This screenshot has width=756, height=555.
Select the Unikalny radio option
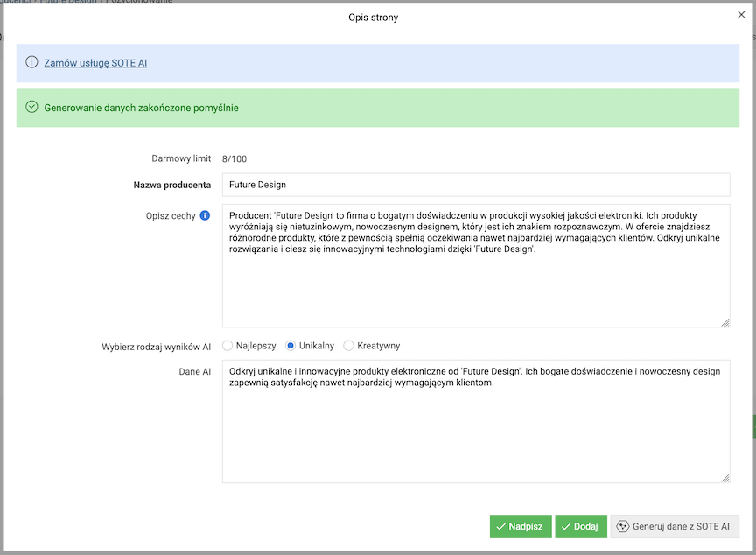[x=290, y=346]
